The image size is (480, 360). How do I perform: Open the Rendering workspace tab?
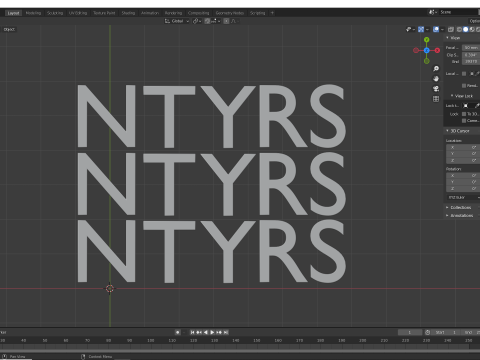coord(173,13)
